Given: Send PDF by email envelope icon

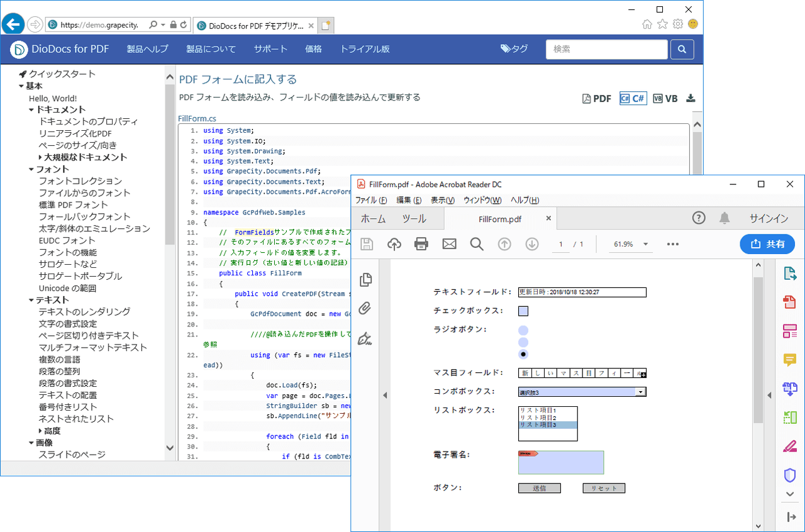Looking at the screenshot, I should [449, 244].
